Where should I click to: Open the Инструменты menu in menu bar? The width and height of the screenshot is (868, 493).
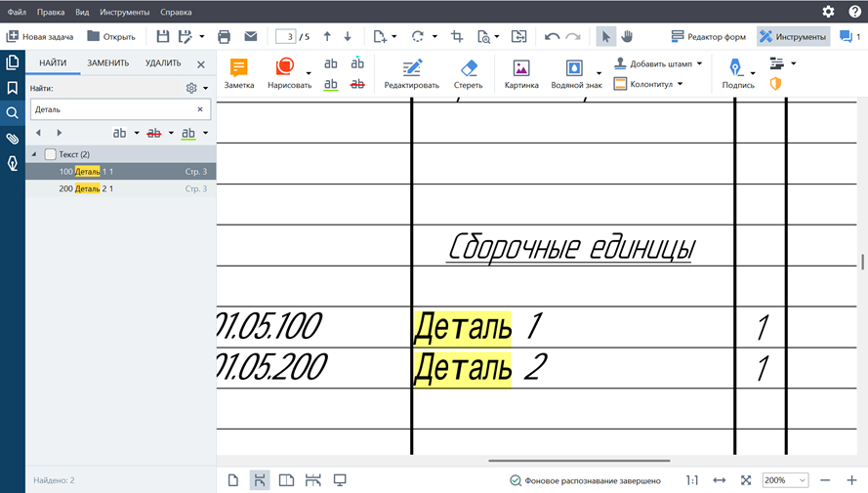pyautogui.click(x=125, y=12)
